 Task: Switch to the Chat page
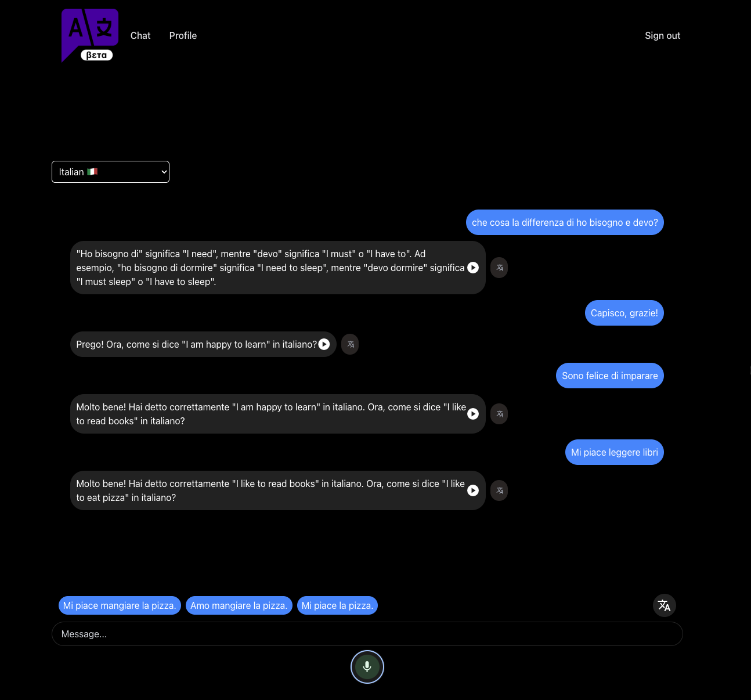click(140, 35)
